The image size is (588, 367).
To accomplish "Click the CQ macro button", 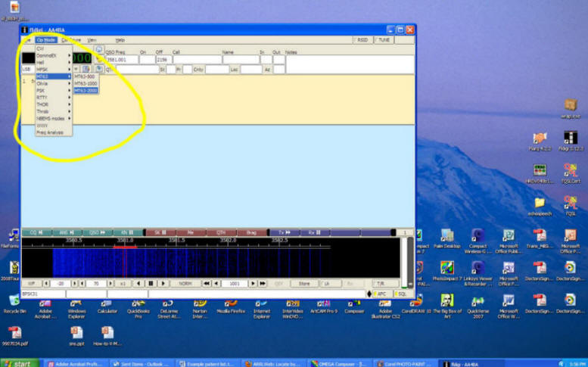I will (x=37, y=233).
